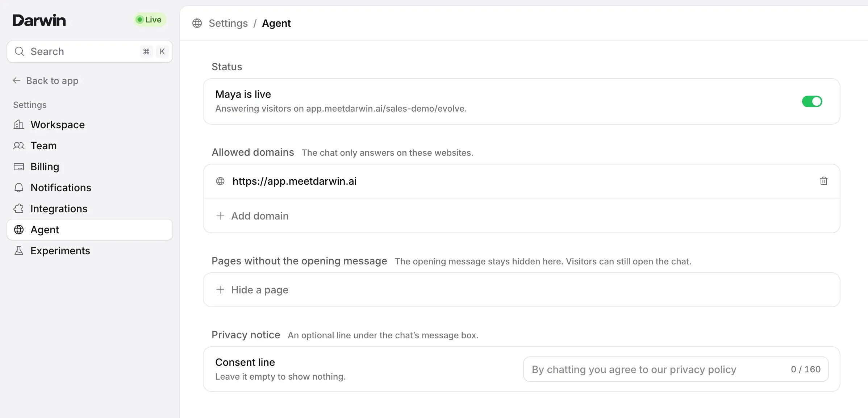Image resolution: width=868 pixels, height=418 pixels.
Task: Click the Consent line text field
Action: [x=676, y=369]
